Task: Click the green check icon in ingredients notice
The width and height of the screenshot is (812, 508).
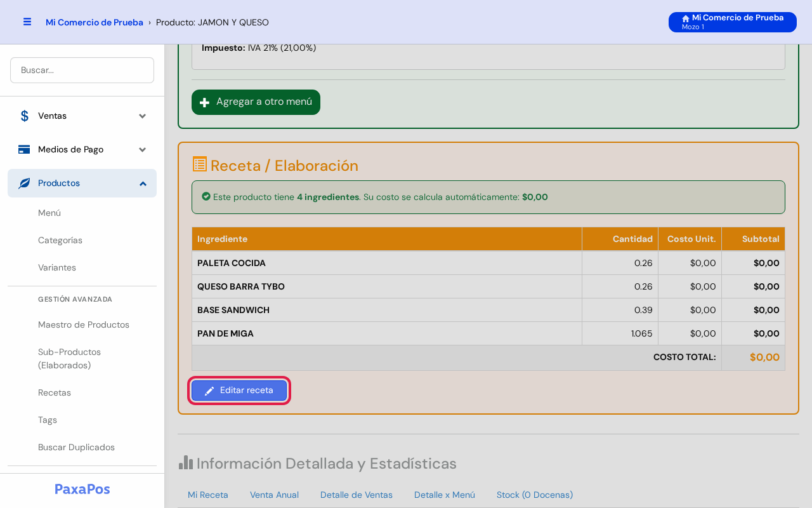Action: pyautogui.click(x=206, y=196)
